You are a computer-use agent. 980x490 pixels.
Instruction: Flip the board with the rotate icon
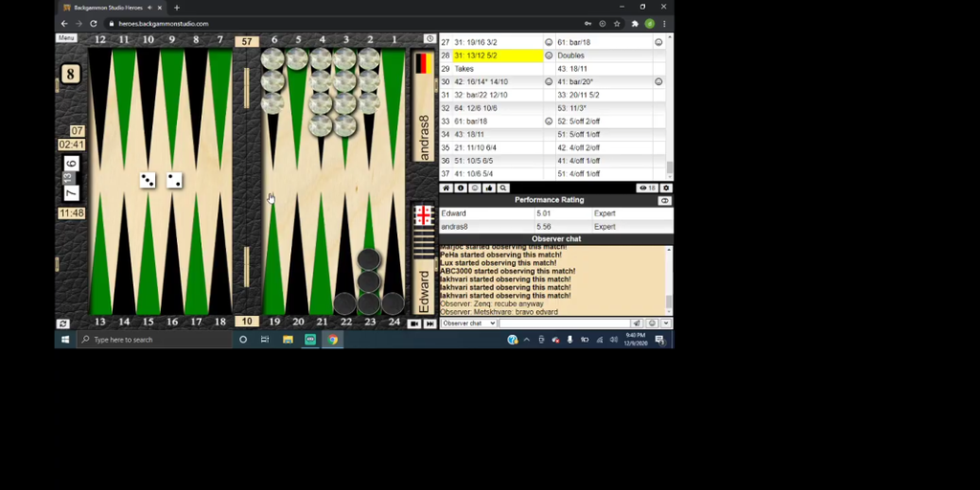[x=63, y=323]
